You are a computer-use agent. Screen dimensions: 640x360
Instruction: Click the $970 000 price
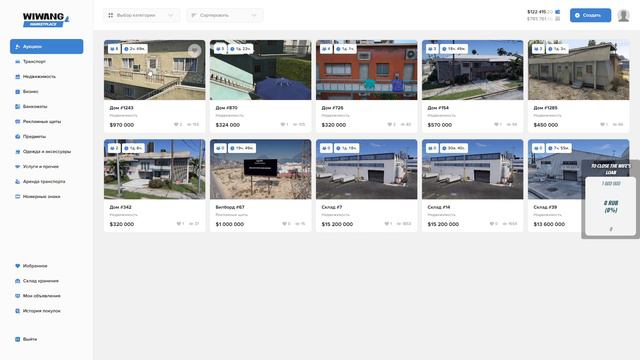point(122,125)
